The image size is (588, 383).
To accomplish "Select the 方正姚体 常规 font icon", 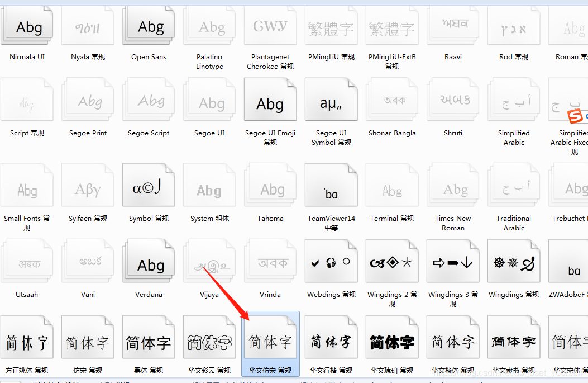I will pos(27,337).
